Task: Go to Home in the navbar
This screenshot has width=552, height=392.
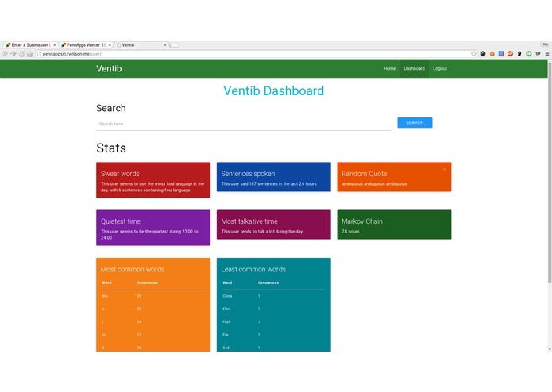Action: (389, 68)
